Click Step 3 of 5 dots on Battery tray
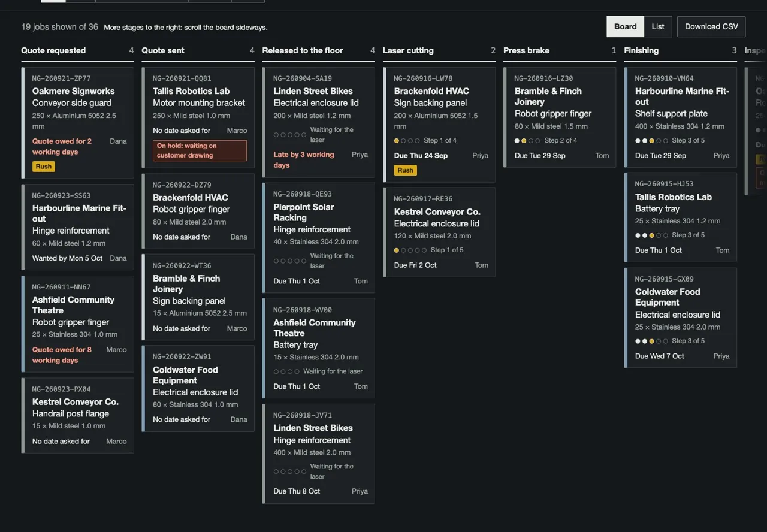The height and width of the screenshot is (532, 767). [x=651, y=235]
